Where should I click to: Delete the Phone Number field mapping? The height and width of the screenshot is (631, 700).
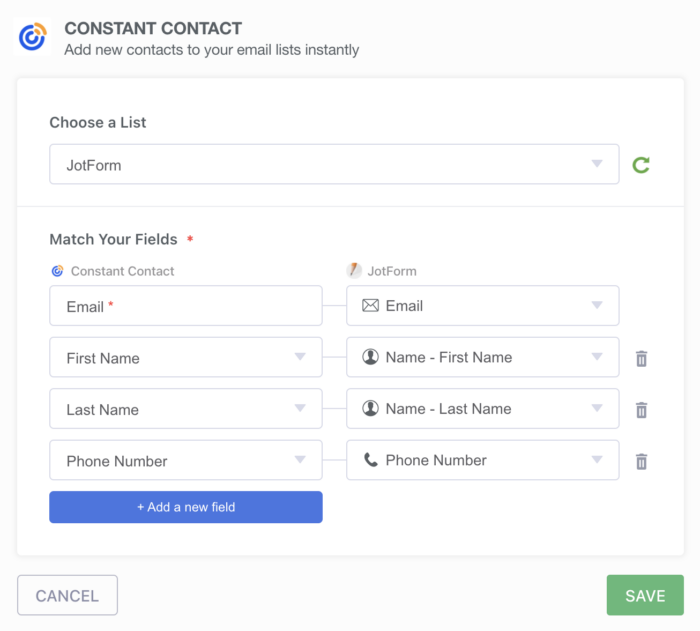tap(642, 461)
